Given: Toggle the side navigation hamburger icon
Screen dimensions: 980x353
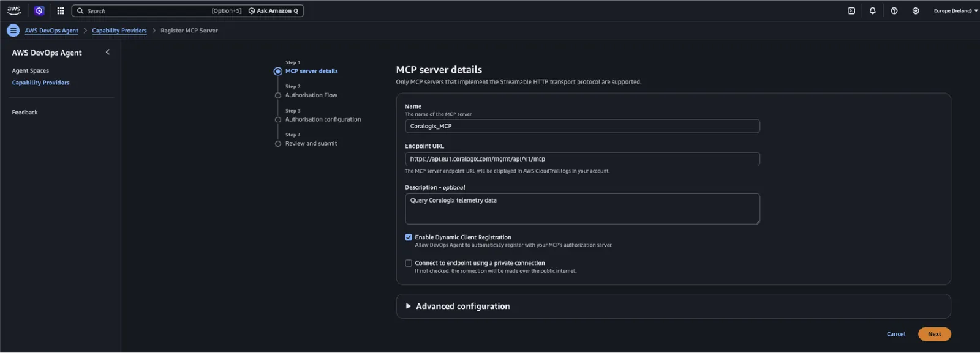Looking at the screenshot, I should (13, 30).
